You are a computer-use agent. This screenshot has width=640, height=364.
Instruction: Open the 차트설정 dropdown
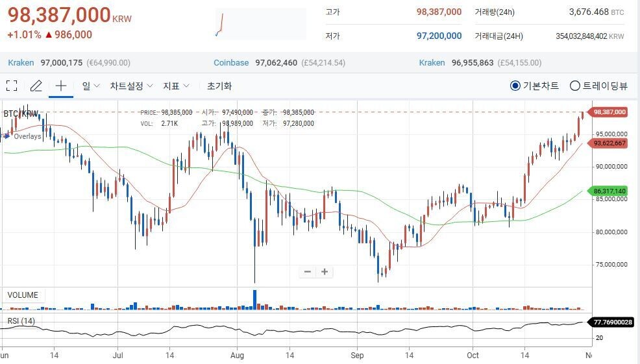coord(131,86)
